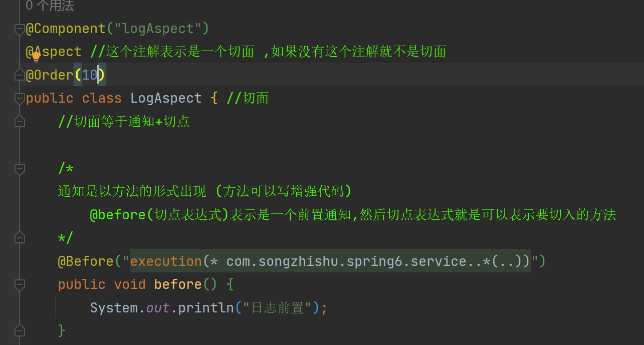This screenshot has width=644, height=345.
Task: Click the fold marker next to @Order
Action: pyautogui.click(x=20, y=75)
